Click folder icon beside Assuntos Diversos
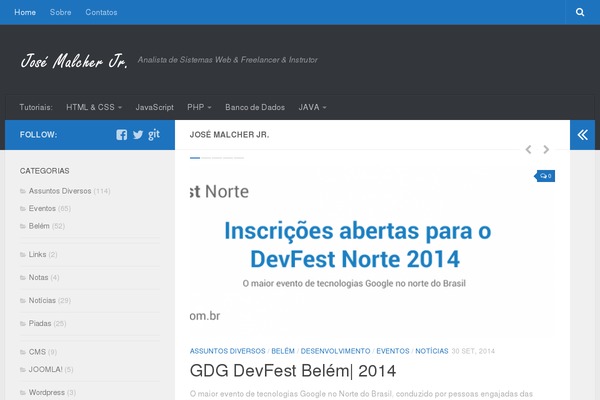The height and width of the screenshot is (400, 600). click(x=23, y=191)
